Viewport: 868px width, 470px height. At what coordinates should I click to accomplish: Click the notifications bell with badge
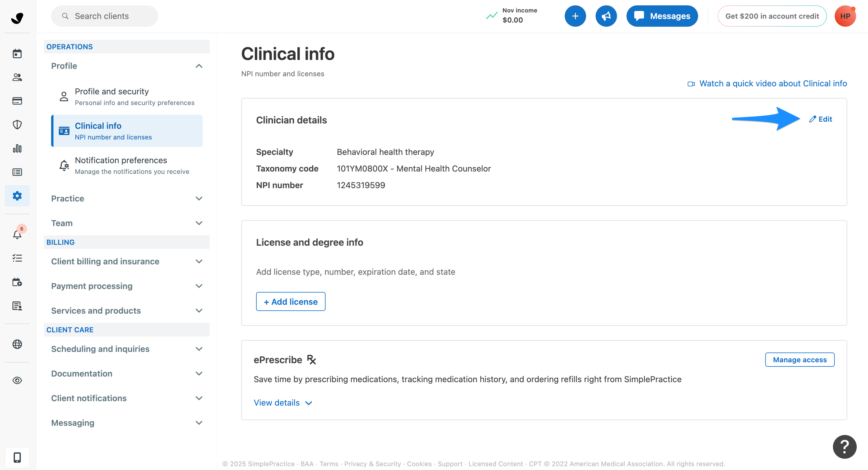click(17, 234)
